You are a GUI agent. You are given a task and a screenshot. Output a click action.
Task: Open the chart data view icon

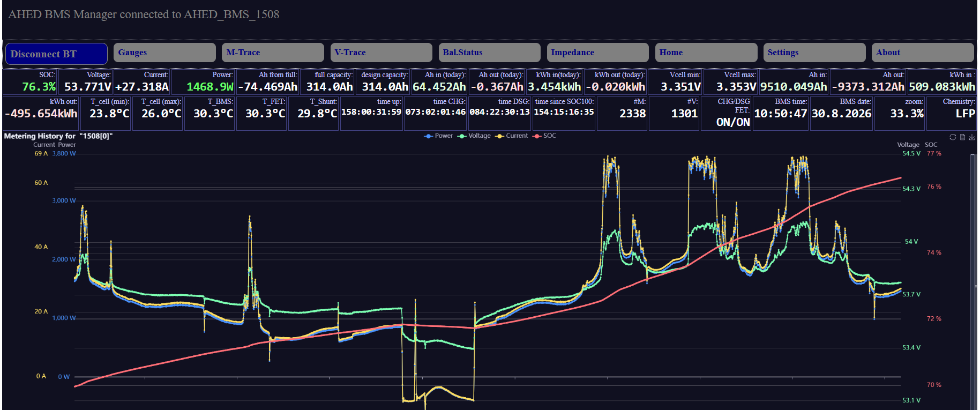[x=962, y=137]
